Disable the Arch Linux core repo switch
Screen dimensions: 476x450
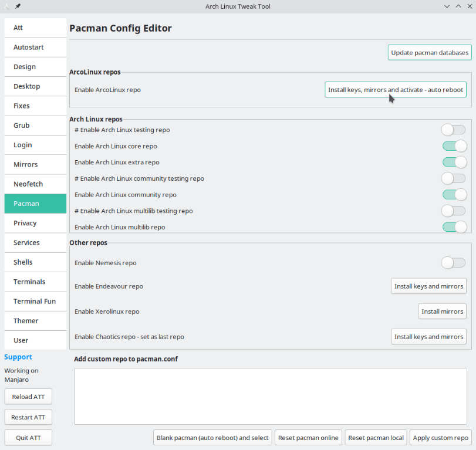click(x=454, y=146)
